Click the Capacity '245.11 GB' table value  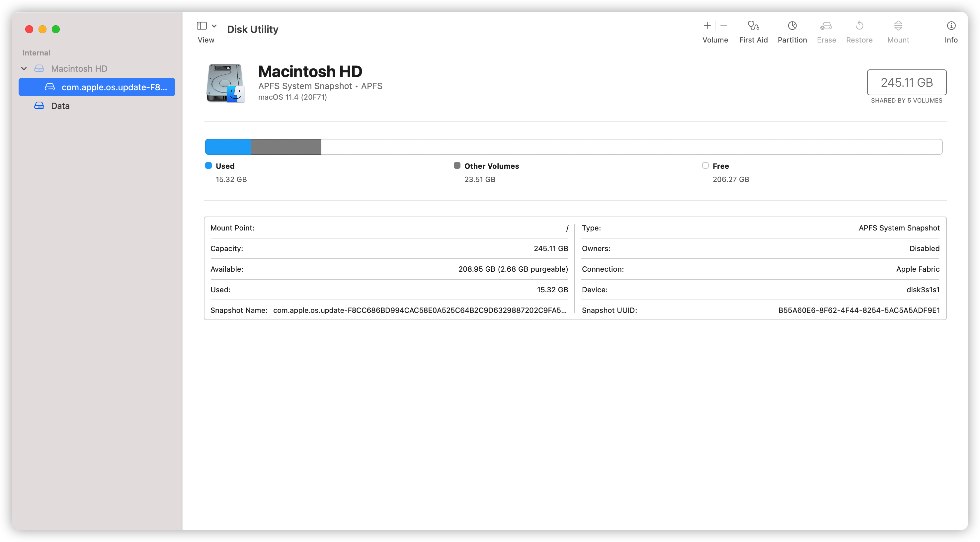tap(550, 248)
